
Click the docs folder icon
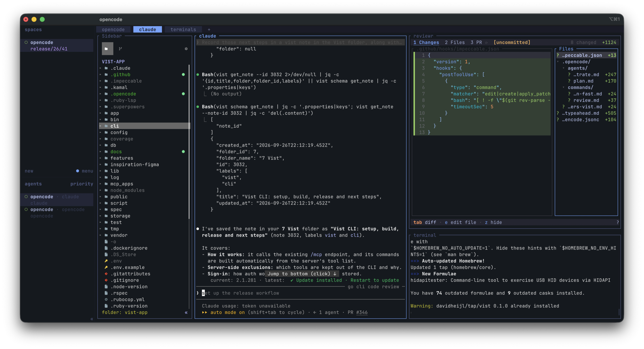click(x=106, y=152)
